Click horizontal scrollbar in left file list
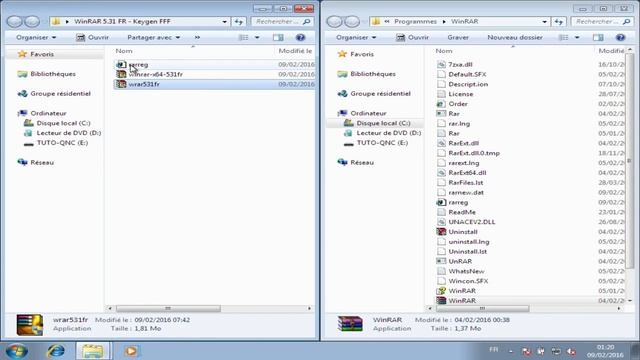 pos(168,308)
